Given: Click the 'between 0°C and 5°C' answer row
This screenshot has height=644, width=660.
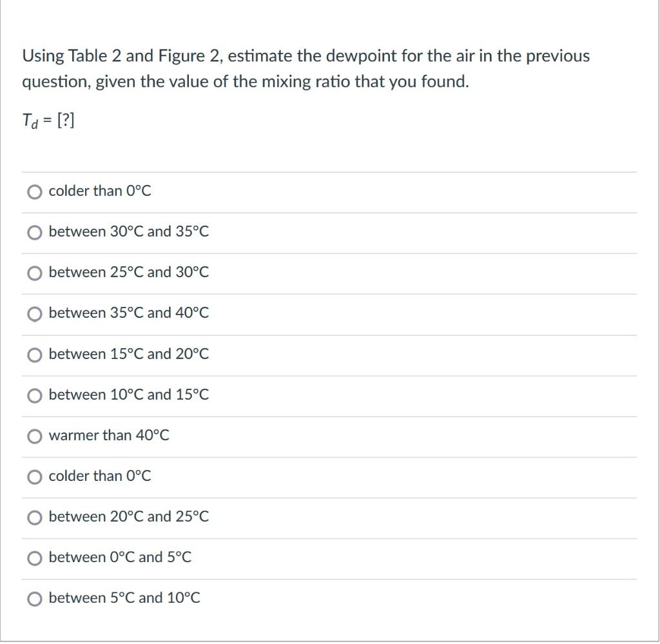Looking at the screenshot, I should pyautogui.click(x=120, y=558).
